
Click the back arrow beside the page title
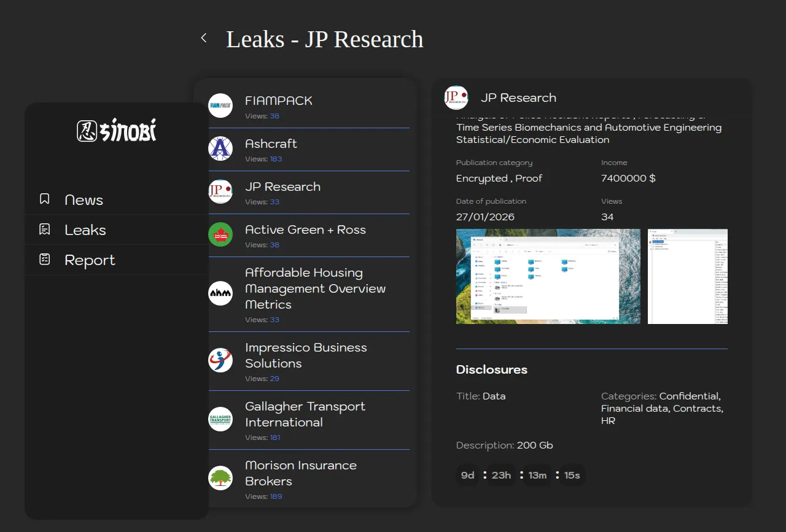coord(204,38)
